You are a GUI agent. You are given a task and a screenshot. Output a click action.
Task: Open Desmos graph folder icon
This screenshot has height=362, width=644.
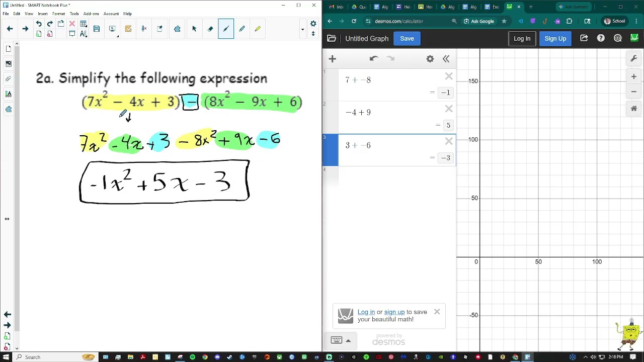pos(331,39)
